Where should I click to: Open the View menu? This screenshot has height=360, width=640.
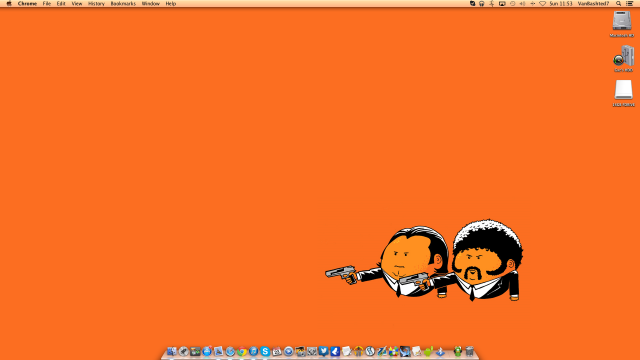[x=77, y=4]
